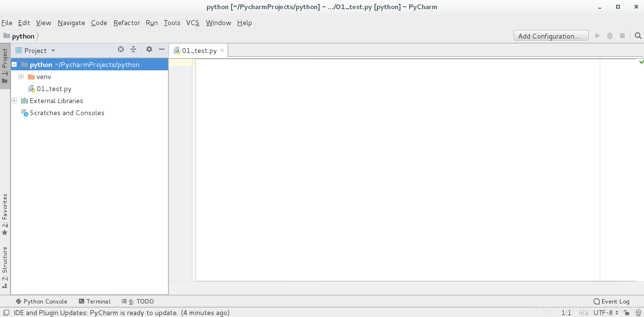Click the 01_test.py file icon in tree
Screen dimensions: 644x317
[x=31, y=89]
